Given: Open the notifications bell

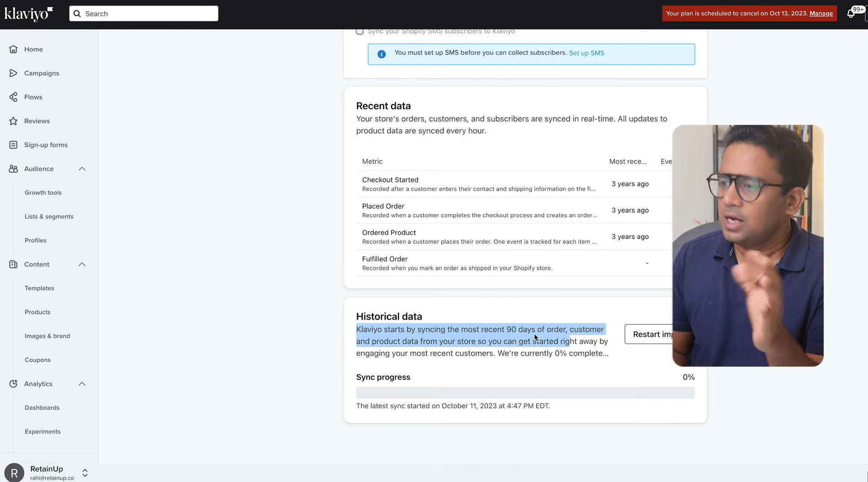Looking at the screenshot, I should 851,14.
